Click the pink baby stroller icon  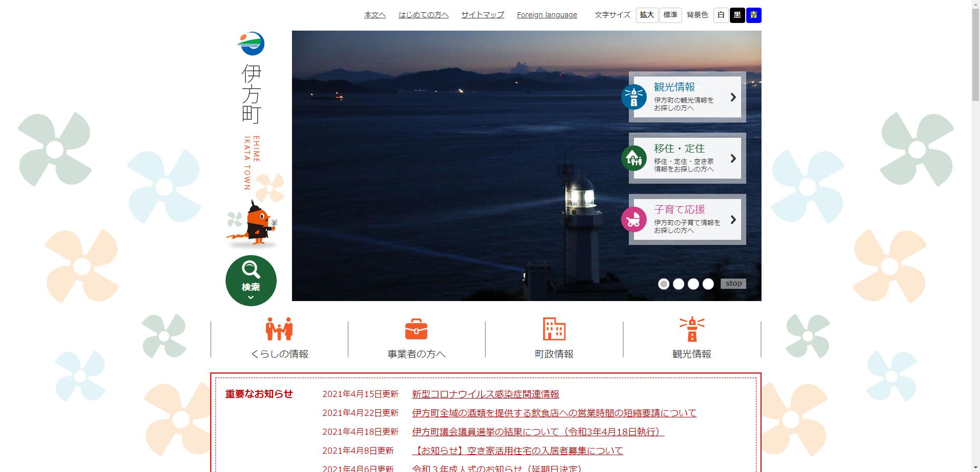634,219
